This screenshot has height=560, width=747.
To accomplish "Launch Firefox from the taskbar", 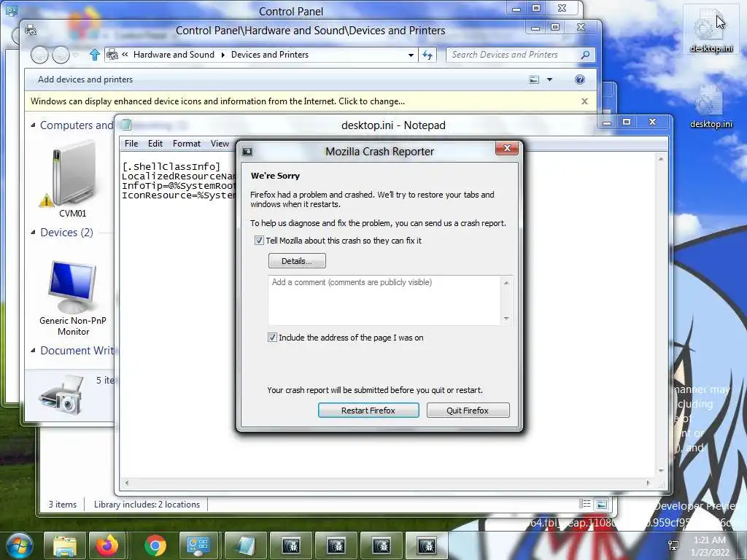I will click(108, 545).
